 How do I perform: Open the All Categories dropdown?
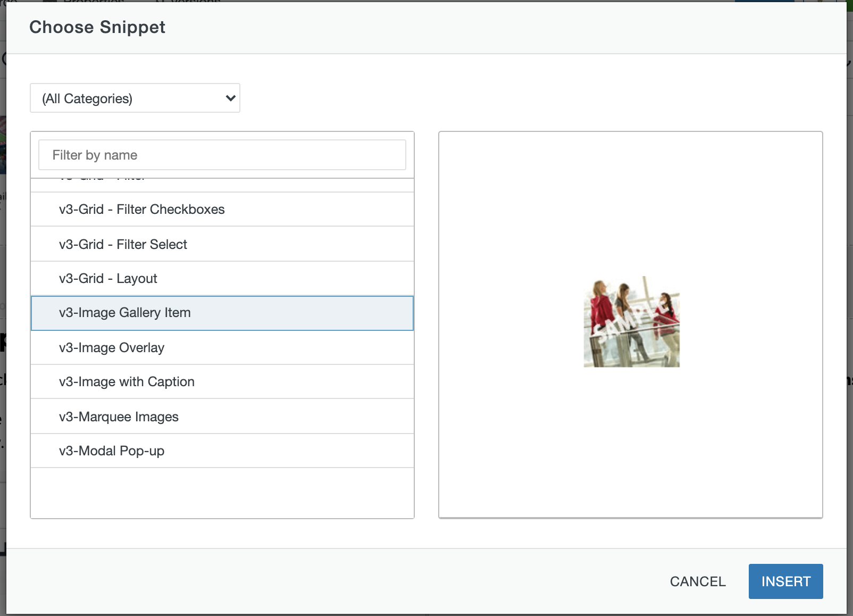tap(135, 98)
